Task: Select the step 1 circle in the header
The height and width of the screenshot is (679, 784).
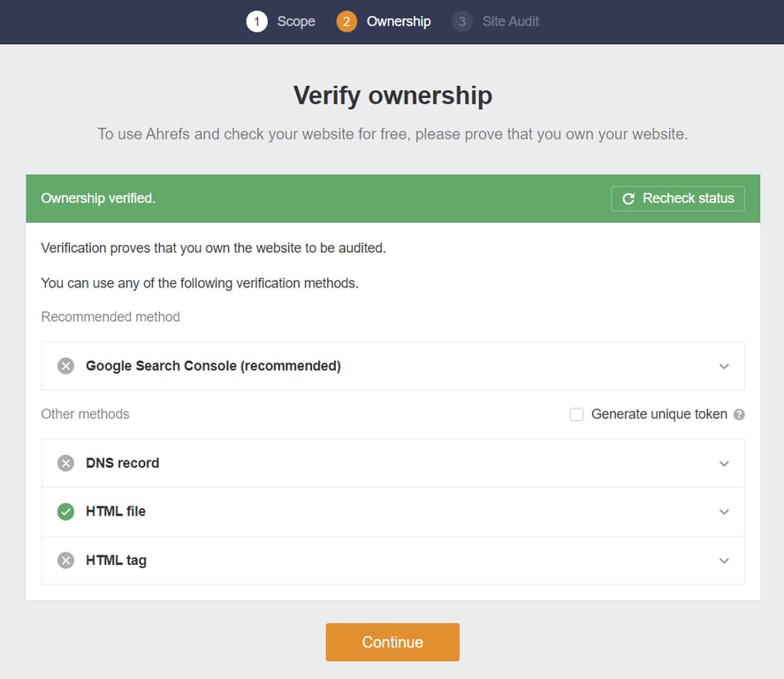Action: click(256, 20)
